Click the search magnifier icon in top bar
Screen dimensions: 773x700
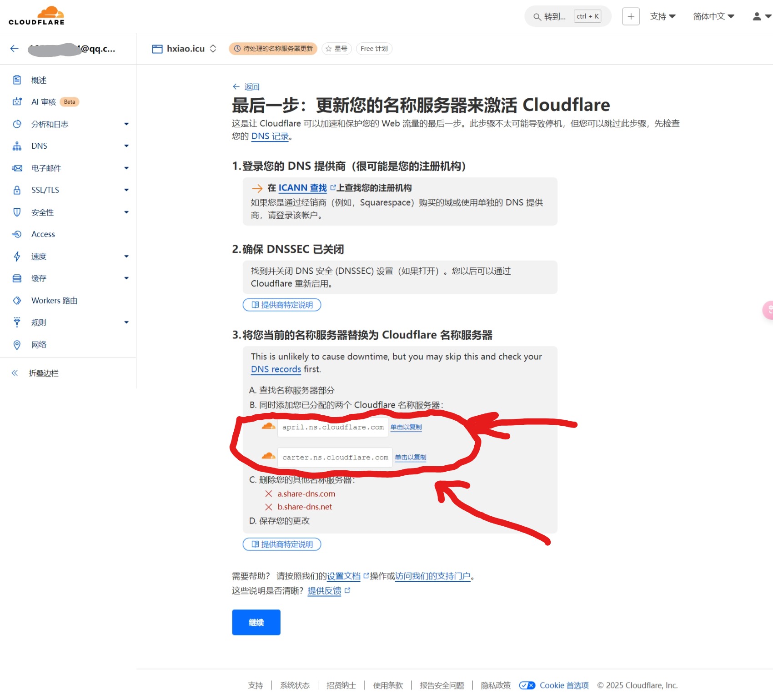click(x=537, y=17)
